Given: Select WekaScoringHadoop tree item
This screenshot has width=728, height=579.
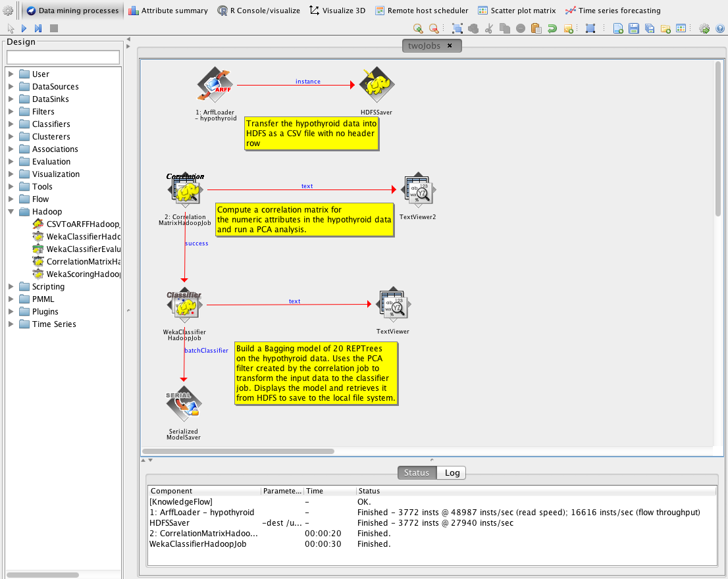Looking at the screenshot, I should (76, 274).
